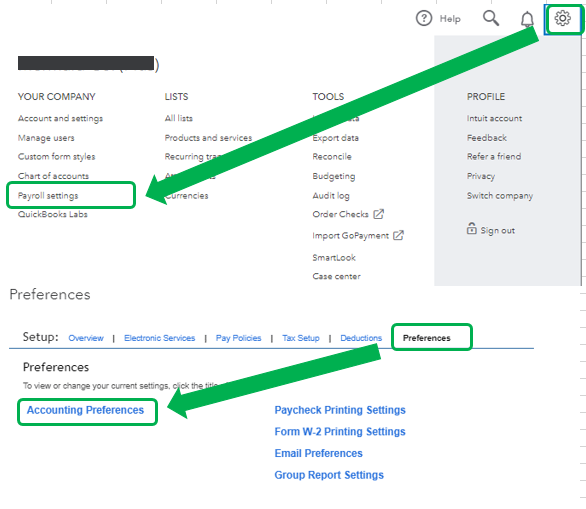
Task: Open SmartLook
Action: pos(334,257)
